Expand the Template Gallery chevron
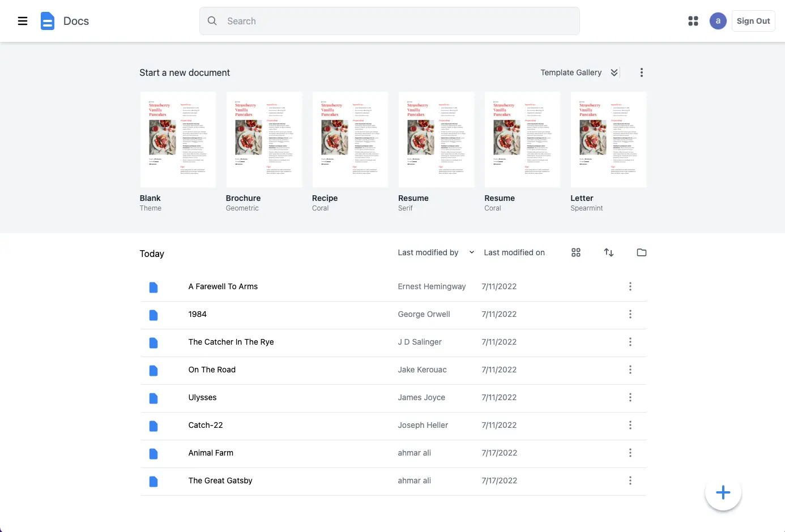Screen dimensions: 785x532 615,72
